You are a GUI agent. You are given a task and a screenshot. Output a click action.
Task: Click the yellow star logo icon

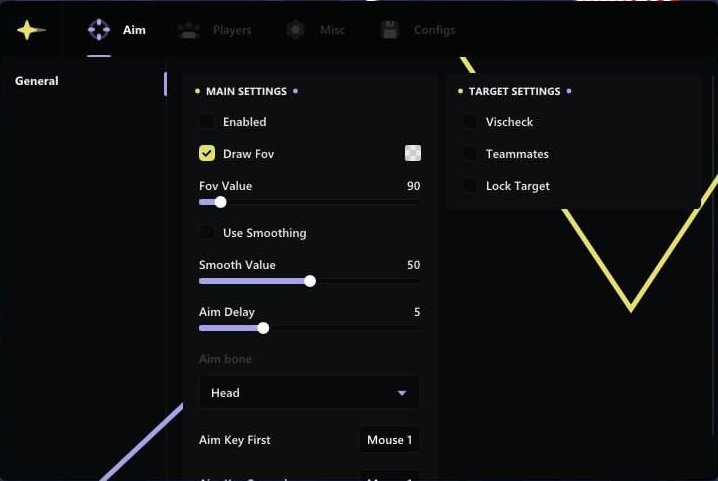tap(31, 30)
